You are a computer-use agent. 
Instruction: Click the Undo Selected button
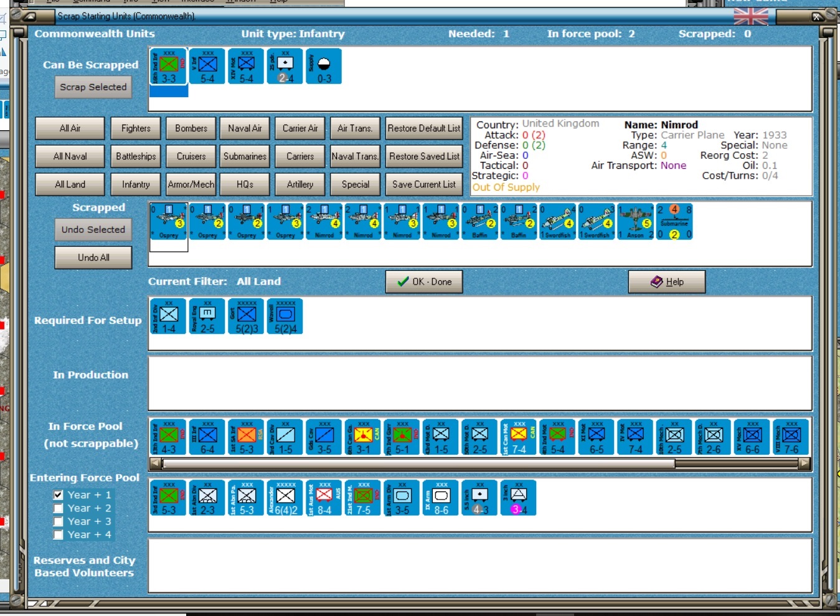pyautogui.click(x=93, y=230)
